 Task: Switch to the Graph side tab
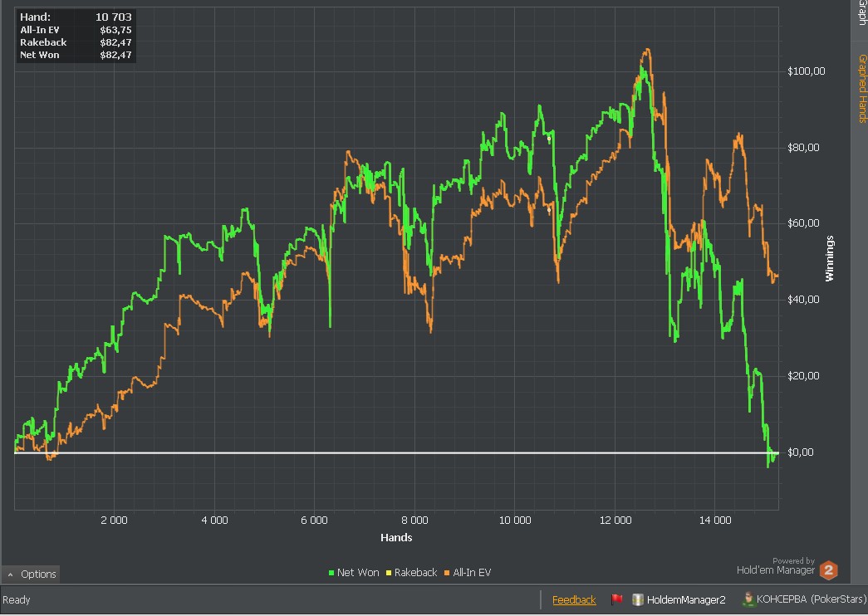(x=861, y=13)
